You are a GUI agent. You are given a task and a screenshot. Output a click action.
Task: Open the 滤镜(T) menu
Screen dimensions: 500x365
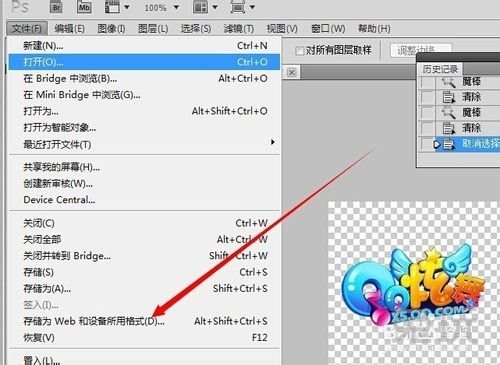(239, 29)
